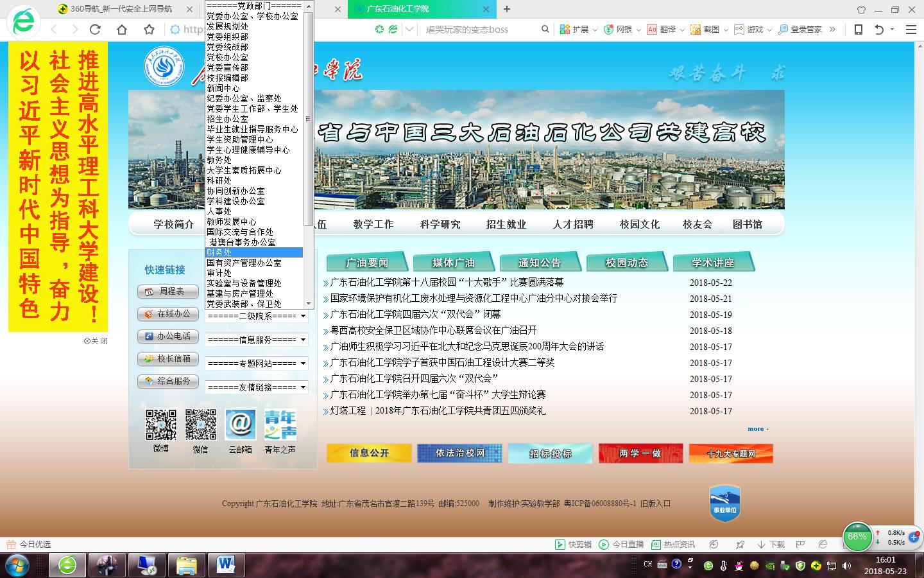This screenshot has height=578, width=924.
Task: Open the 翻译 translate tool
Action: point(665,29)
